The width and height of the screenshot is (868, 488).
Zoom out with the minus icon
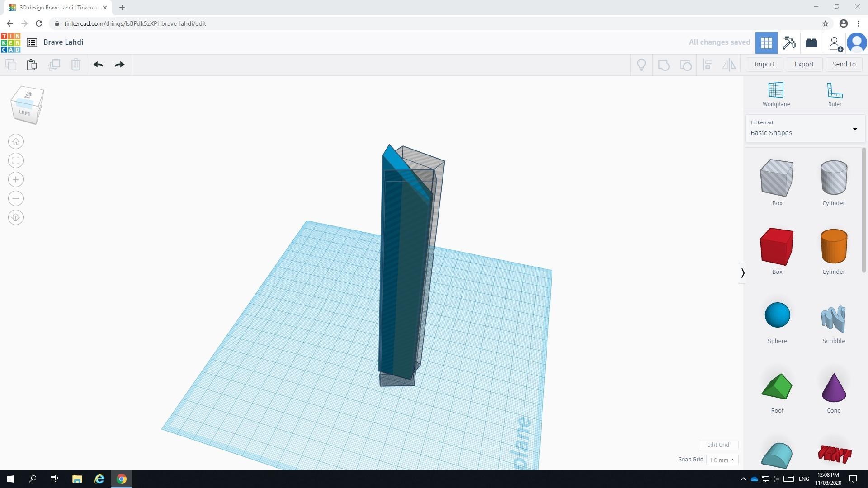tap(16, 199)
